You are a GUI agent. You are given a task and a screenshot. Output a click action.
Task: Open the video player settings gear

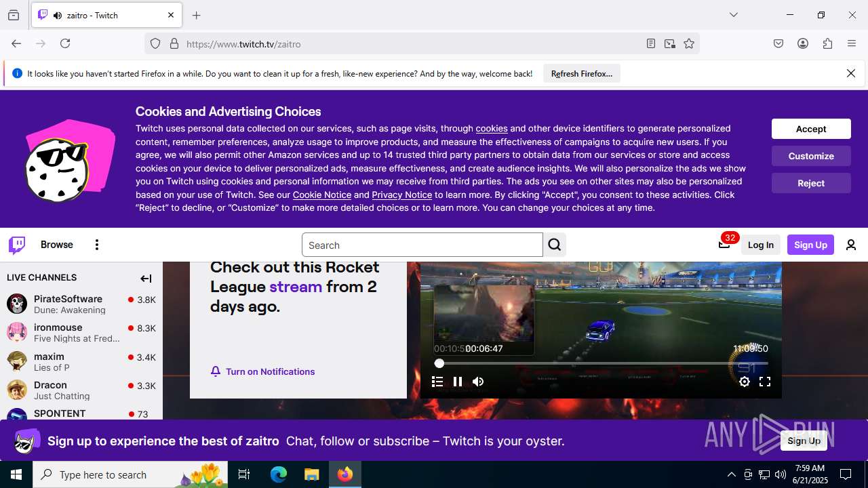point(745,382)
